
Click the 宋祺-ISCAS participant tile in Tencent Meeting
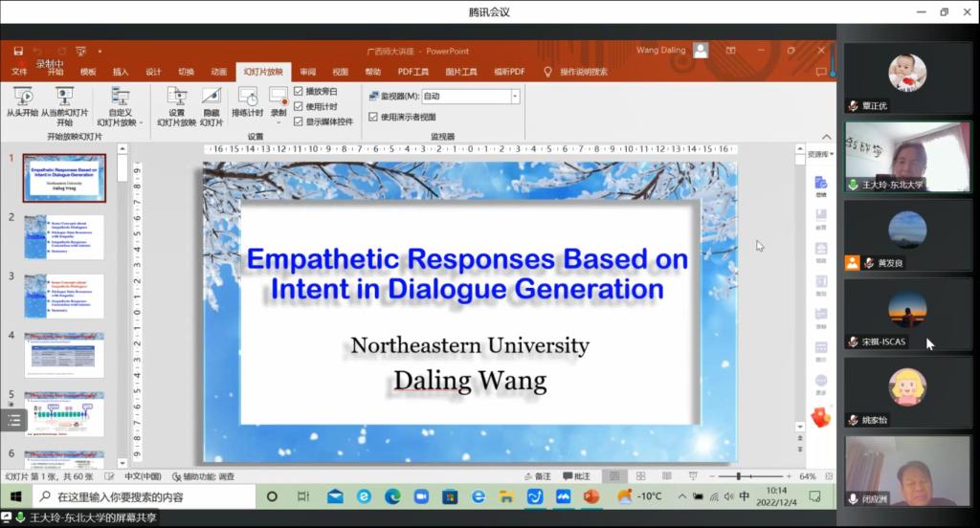[907, 314]
